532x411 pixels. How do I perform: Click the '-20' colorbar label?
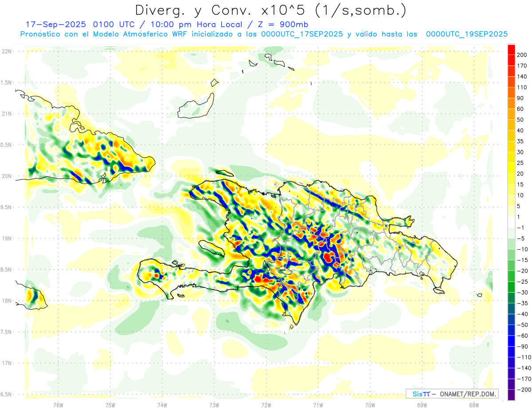click(x=522, y=270)
